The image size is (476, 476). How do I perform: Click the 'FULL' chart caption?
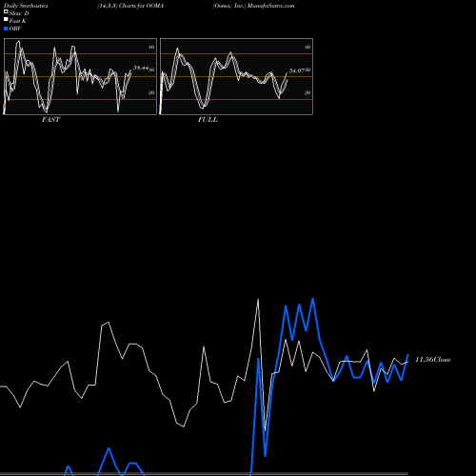pyautogui.click(x=208, y=120)
